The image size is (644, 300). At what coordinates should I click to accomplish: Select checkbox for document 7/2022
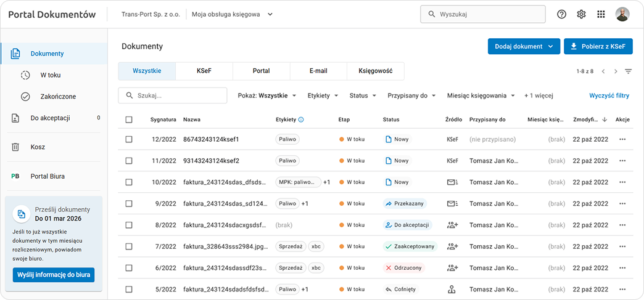129,246
